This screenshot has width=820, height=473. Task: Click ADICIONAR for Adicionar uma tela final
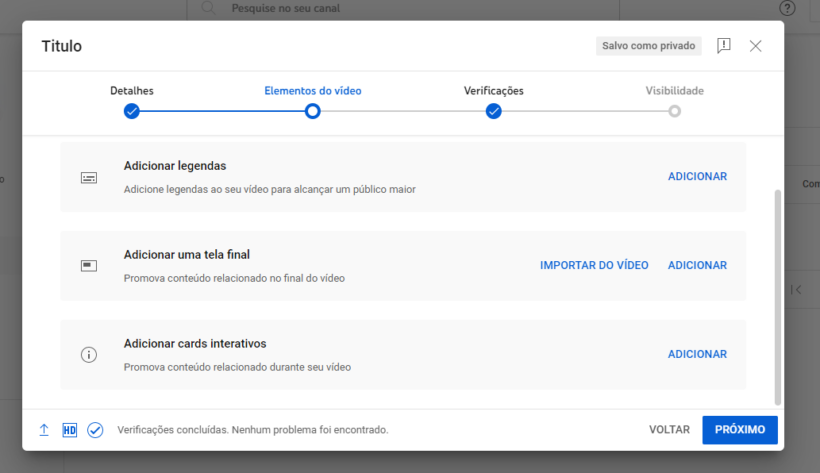coord(697,265)
